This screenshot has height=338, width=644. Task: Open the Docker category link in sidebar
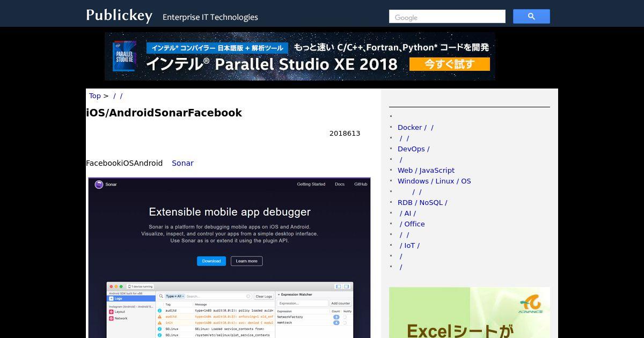(x=415, y=127)
